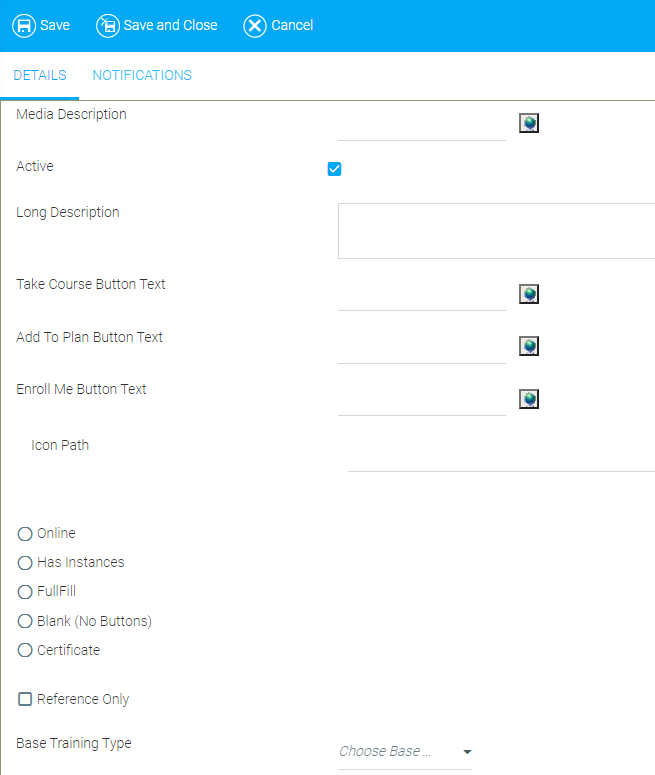Click the Save disk icon
Screen dimensions: 655x775
click(24, 26)
